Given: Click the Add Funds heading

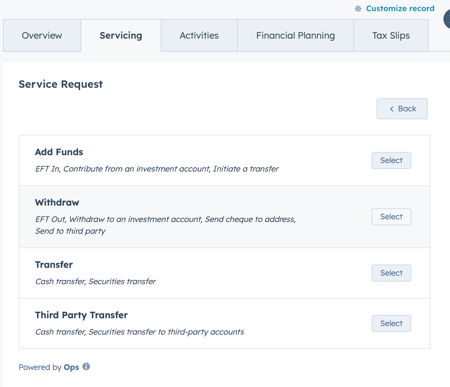Looking at the screenshot, I should [x=59, y=152].
